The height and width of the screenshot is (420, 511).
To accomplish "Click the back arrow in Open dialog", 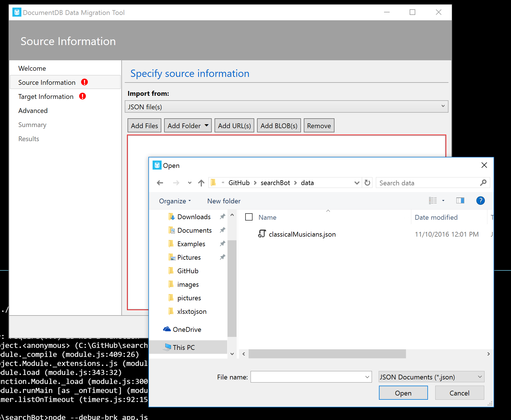I will coord(160,183).
